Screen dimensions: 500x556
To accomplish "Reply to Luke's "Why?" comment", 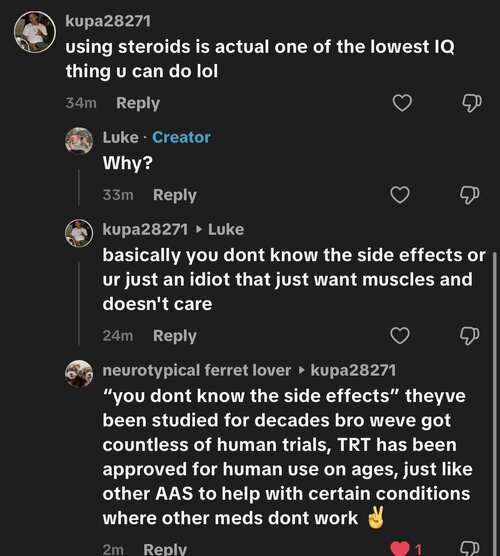I will (175, 195).
